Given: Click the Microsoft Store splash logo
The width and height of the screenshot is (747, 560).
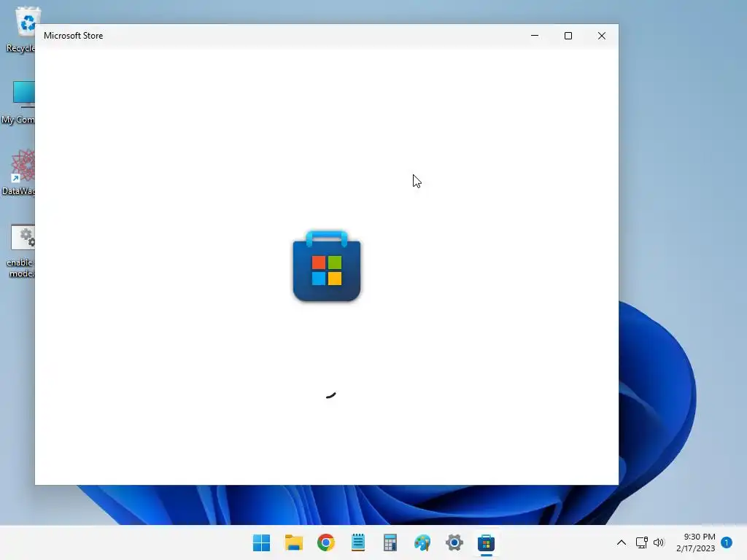Looking at the screenshot, I should tap(327, 265).
